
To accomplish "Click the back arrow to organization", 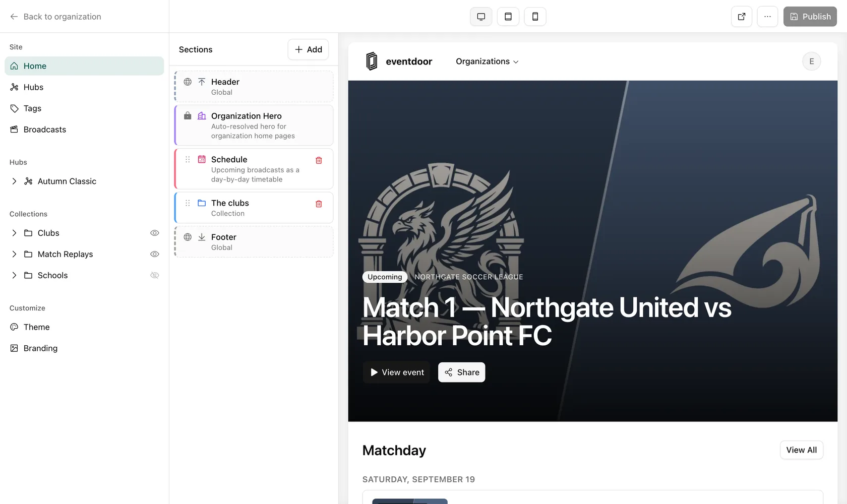I will tap(14, 17).
